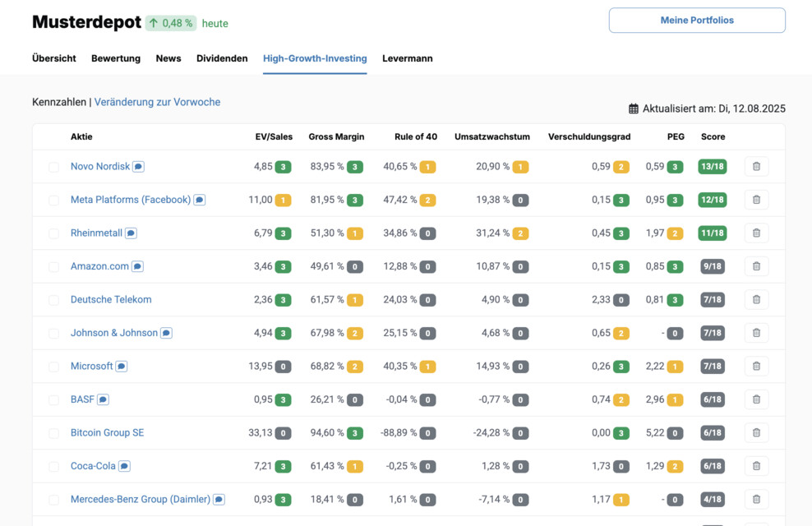Delete the Amazon.com row using trash icon
Screen dimensions: 812x526
pyautogui.click(x=756, y=266)
